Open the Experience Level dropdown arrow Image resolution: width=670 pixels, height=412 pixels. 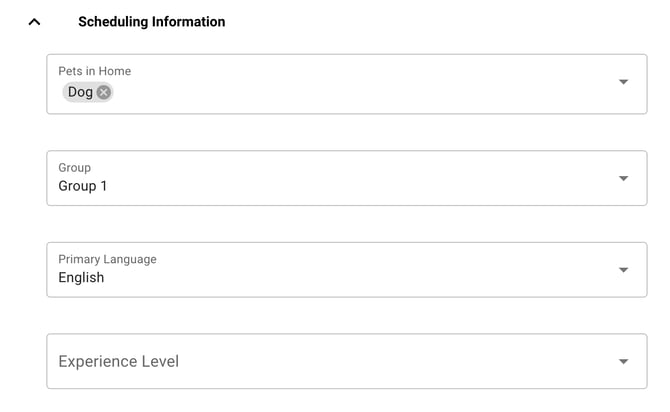(x=623, y=361)
